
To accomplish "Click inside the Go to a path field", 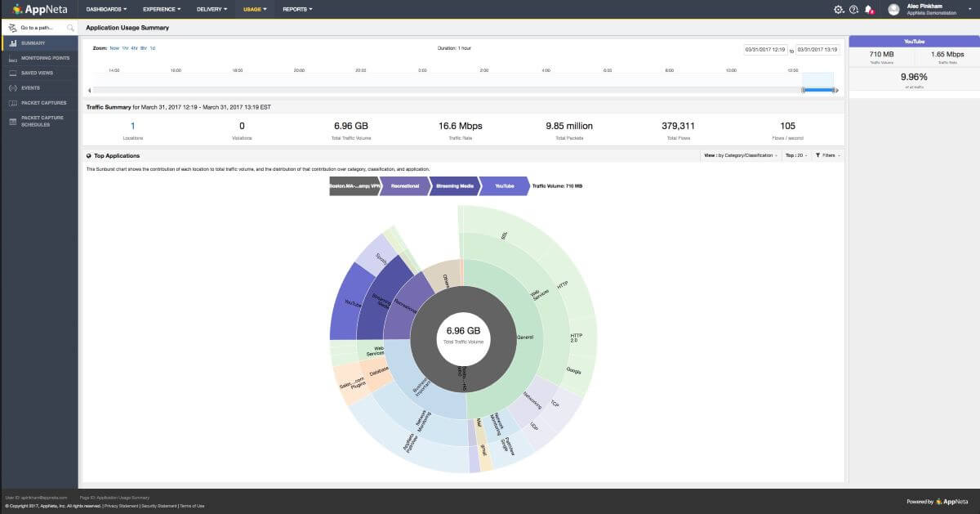I will click(x=37, y=27).
